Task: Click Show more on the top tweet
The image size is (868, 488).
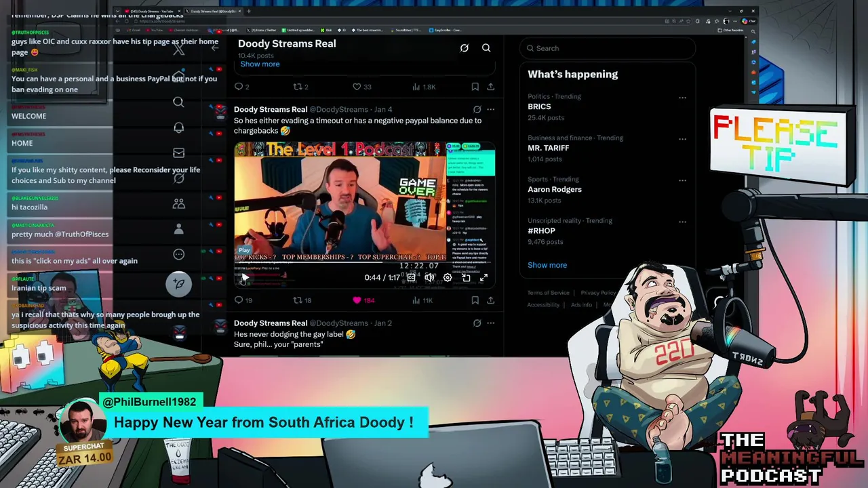Action: tap(260, 64)
